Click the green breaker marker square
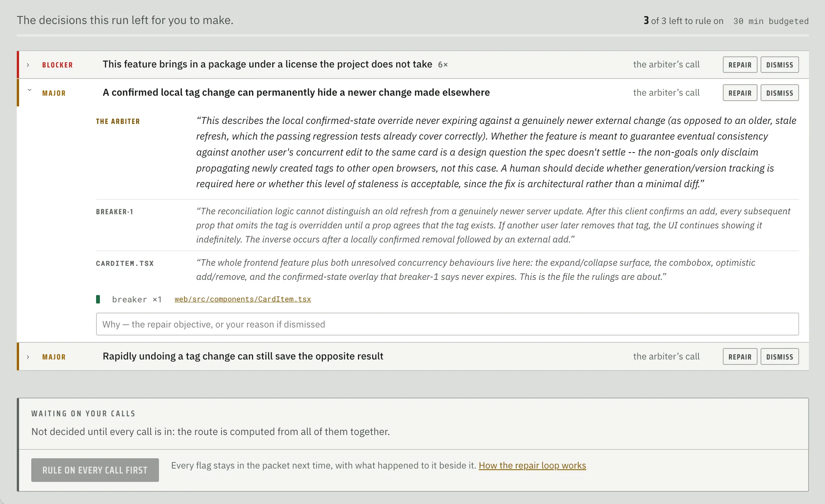Image resolution: width=825 pixels, height=504 pixels. tap(98, 299)
